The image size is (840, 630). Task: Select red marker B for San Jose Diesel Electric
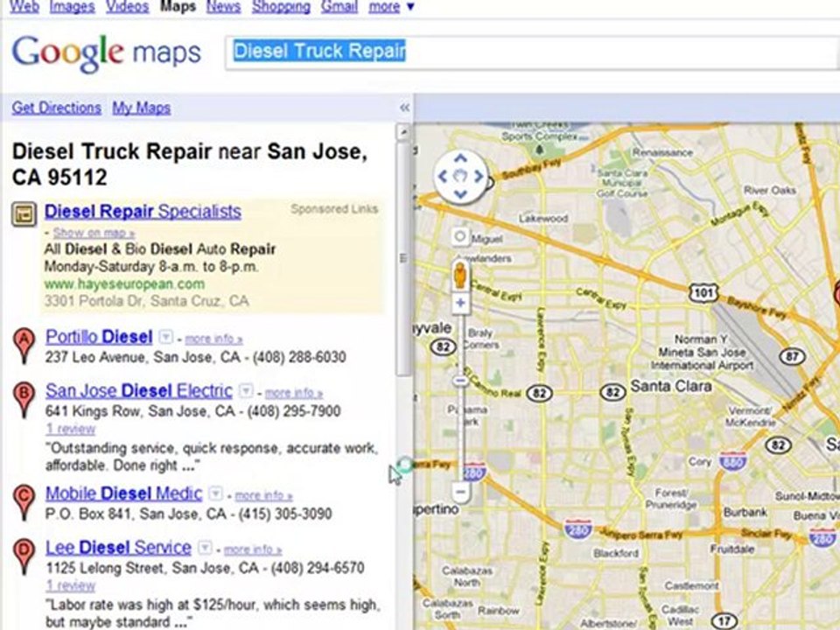[24, 400]
